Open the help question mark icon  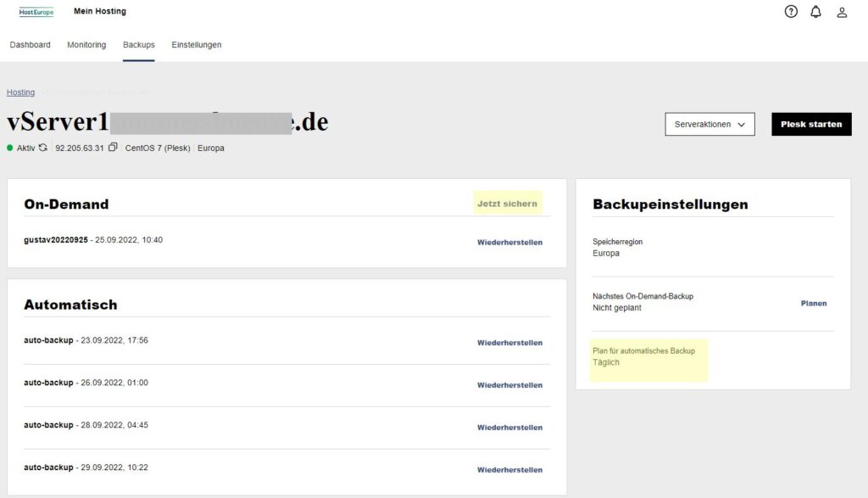click(x=791, y=12)
